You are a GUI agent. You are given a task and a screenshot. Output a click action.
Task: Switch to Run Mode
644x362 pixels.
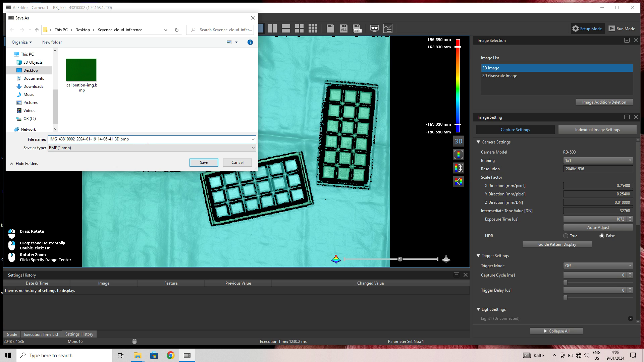coord(622,29)
